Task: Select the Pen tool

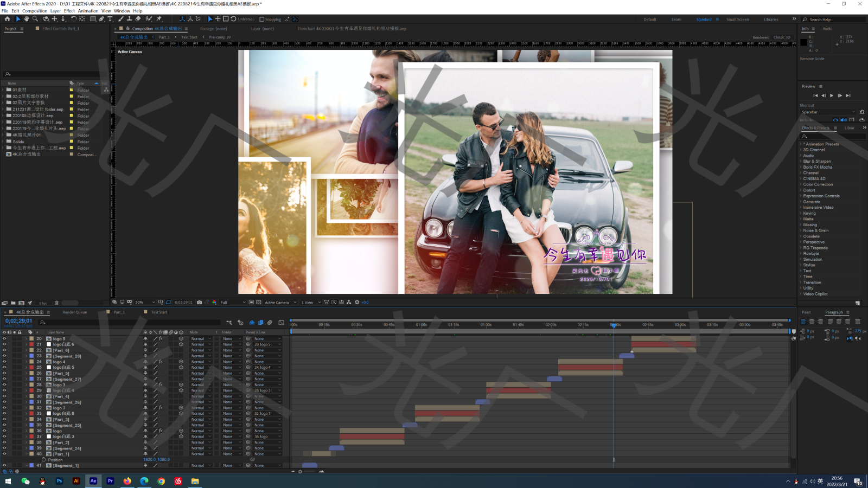Action: (101, 19)
